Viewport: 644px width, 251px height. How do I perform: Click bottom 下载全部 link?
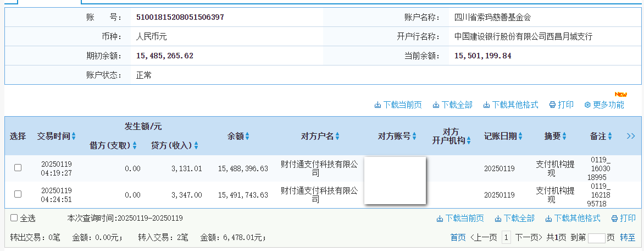(515, 219)
